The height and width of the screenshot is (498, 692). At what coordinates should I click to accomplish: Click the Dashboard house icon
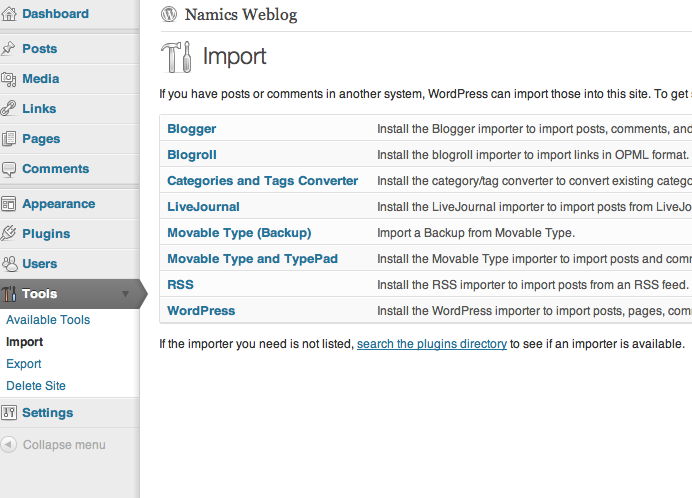click(x=9, y=14)
